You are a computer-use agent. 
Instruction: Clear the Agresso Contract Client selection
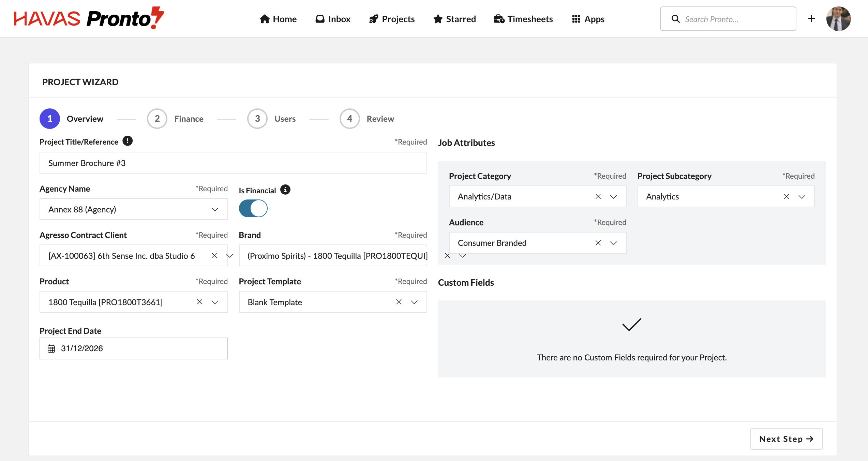click(214, 255)
